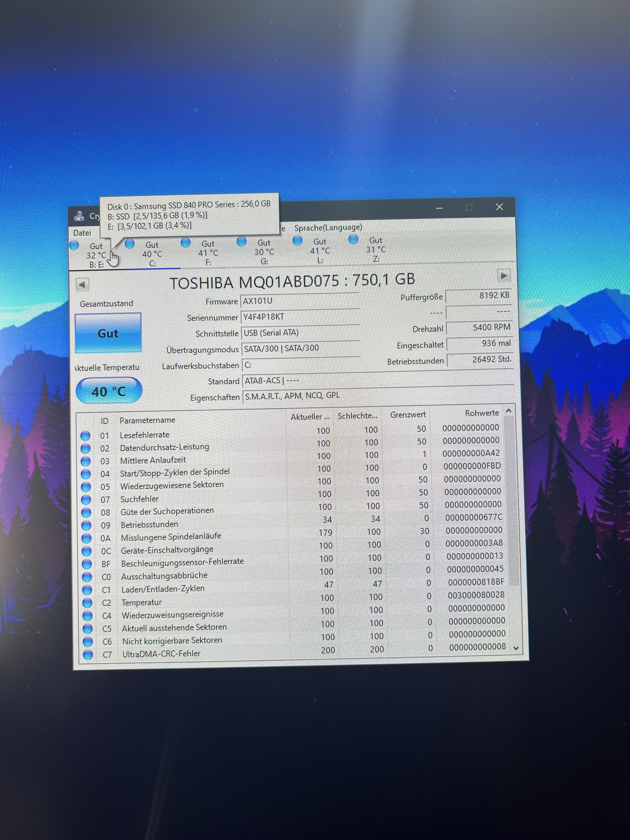
Task: Click the next disk arrow button
Action: 504,276
